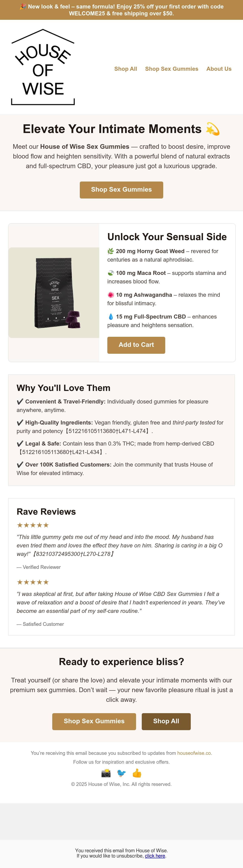Open the camera Instagram icon in footer
Image resolution: width=243 pixels, height=868 pixels.
click(106, 773)
